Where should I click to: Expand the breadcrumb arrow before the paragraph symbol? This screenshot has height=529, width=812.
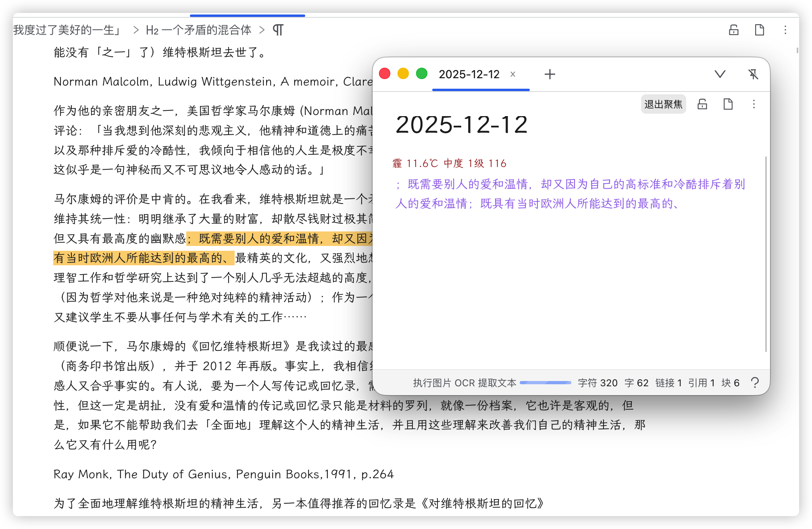(x=262, y=30)
